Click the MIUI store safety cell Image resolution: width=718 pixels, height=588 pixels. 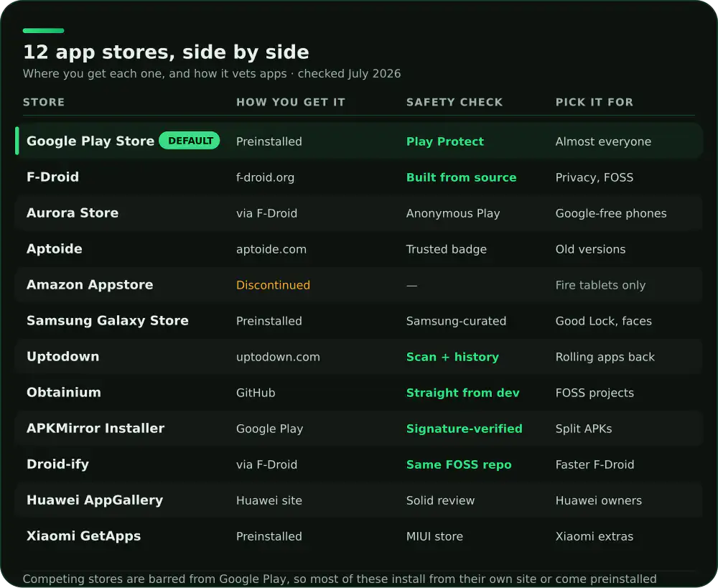click(434, 536)
